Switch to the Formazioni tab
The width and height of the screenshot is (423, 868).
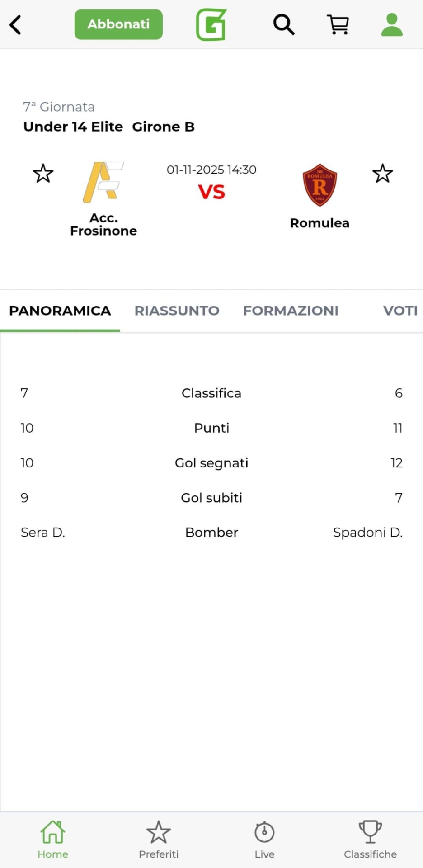[291, 311]
